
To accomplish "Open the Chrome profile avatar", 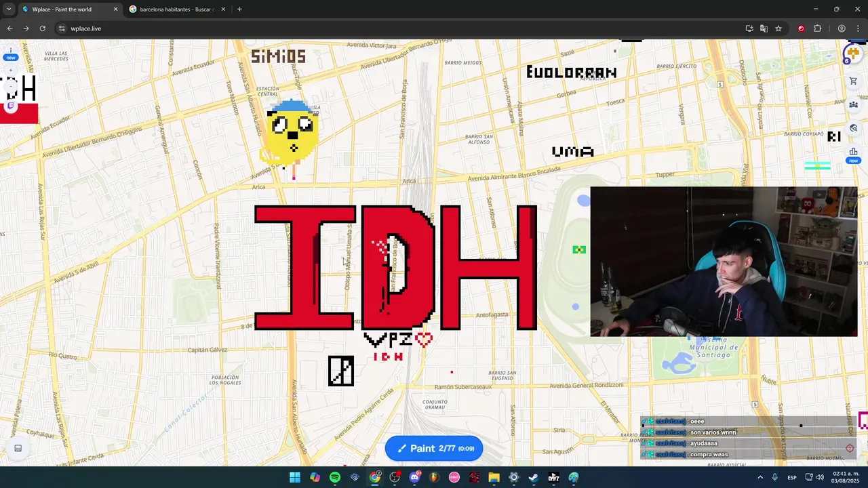I will click(842, 28).
